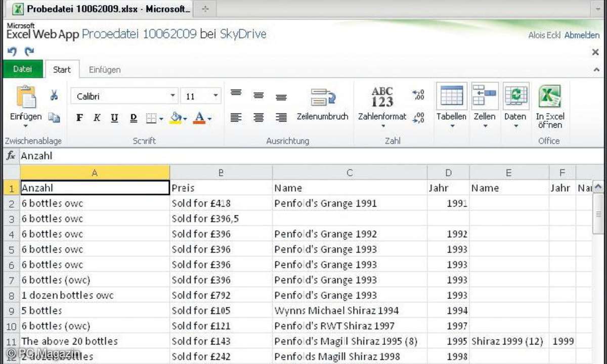607x364 pixels.
Task: Open the Tabellen dropdown
Action: coord(452,106)
